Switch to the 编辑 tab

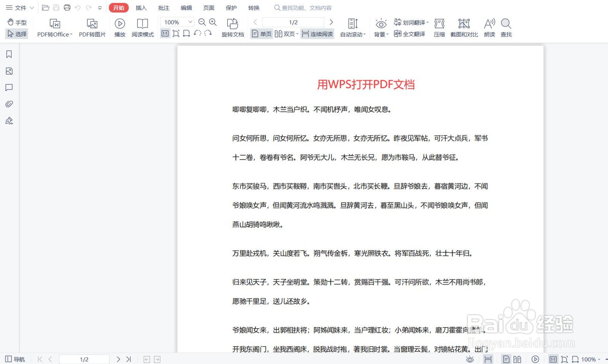pos(186,8)
